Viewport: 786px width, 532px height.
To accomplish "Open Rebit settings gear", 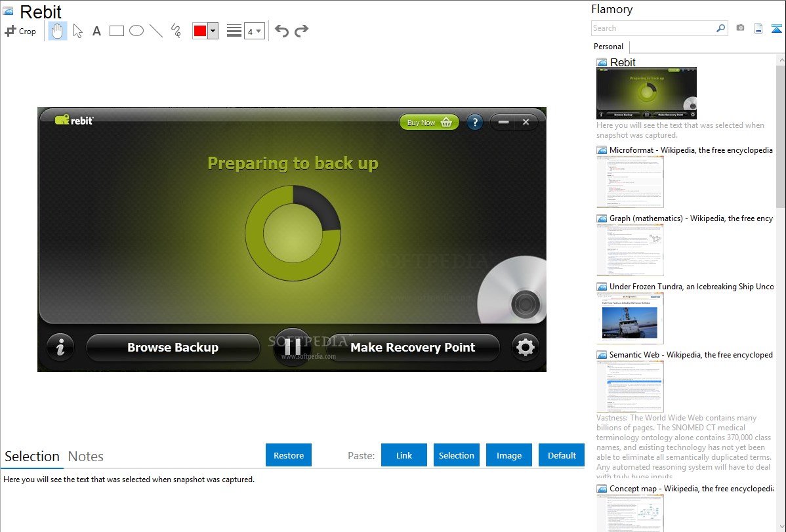I will pyautogui.click(x=526, y=347).
